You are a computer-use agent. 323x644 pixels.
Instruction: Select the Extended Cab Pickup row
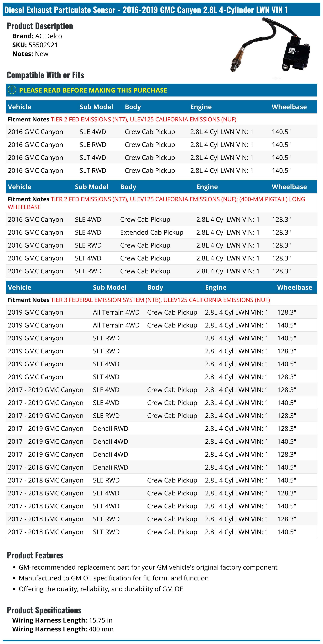coord(151,232)
